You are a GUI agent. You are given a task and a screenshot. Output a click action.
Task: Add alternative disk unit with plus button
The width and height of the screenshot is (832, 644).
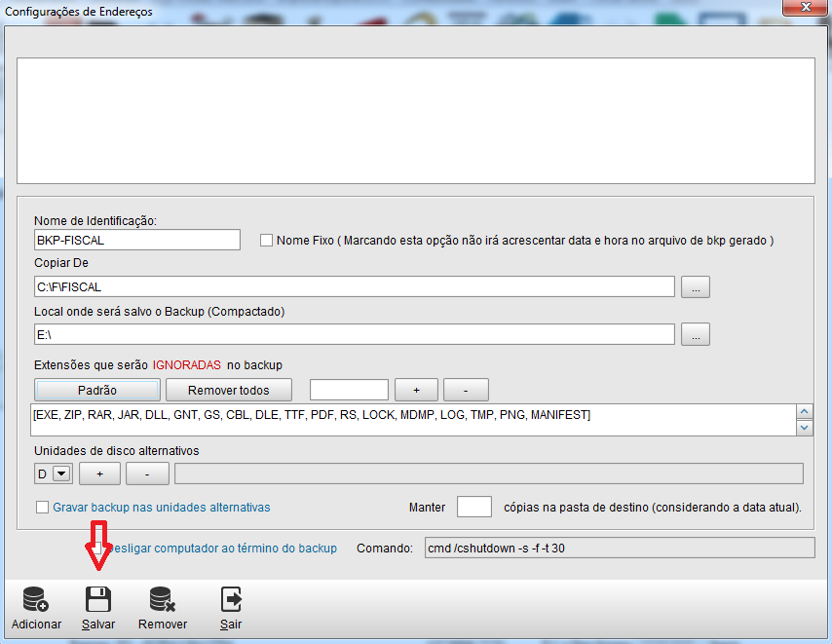[99, 474]
